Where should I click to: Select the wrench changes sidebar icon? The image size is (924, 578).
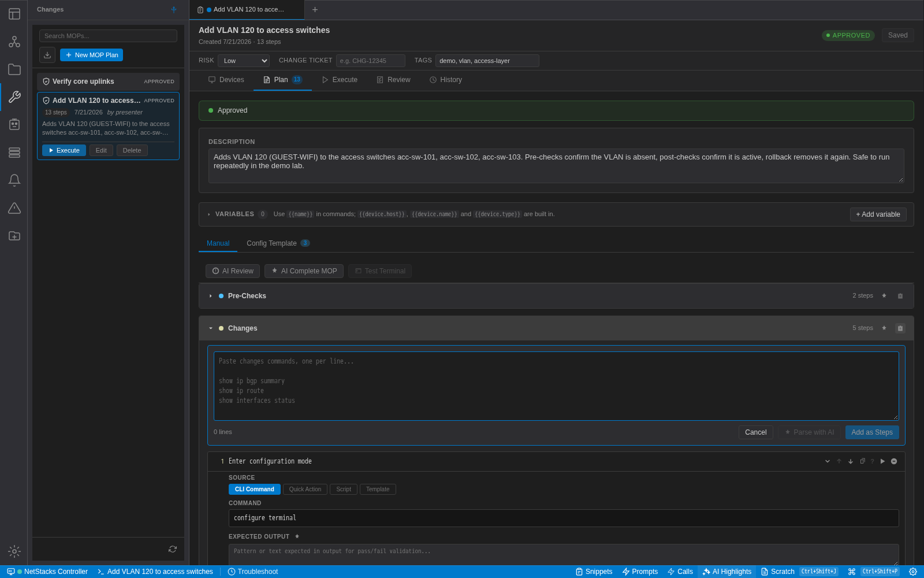point(14,97)
